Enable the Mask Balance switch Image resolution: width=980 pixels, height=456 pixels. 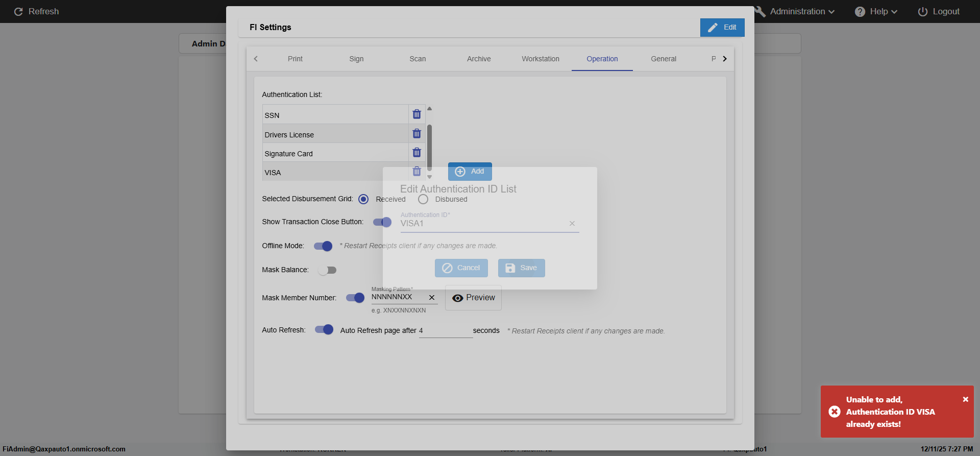(327, 270)
